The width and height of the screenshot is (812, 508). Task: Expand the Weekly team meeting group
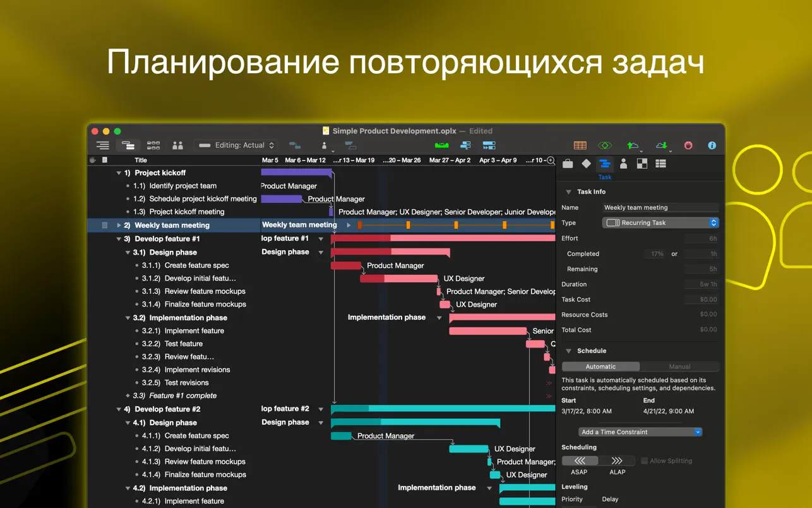pyautogui.click(x=119, y=226)
